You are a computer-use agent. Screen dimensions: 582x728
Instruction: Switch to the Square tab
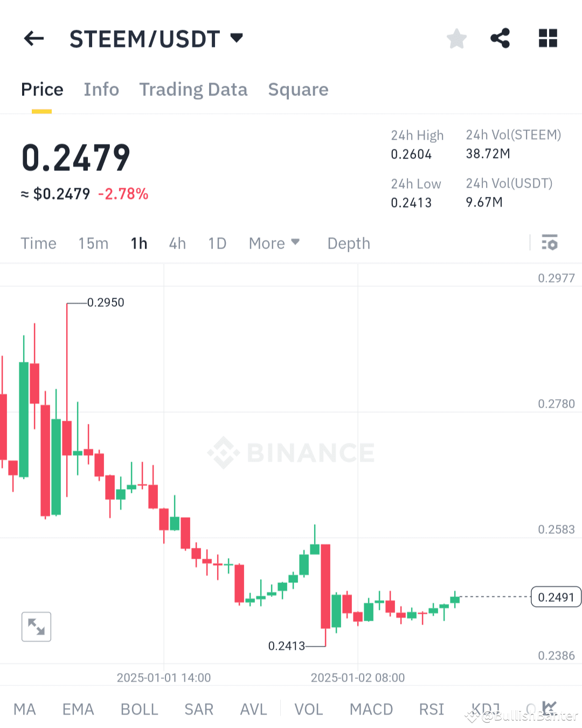[298, 90]
